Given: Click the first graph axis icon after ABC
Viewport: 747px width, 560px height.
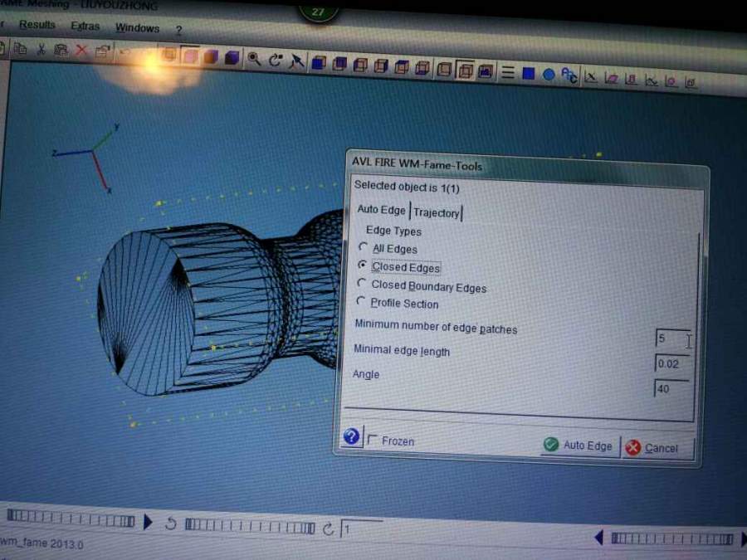Looking at the screenshot, I should click(x=591, y=77).
